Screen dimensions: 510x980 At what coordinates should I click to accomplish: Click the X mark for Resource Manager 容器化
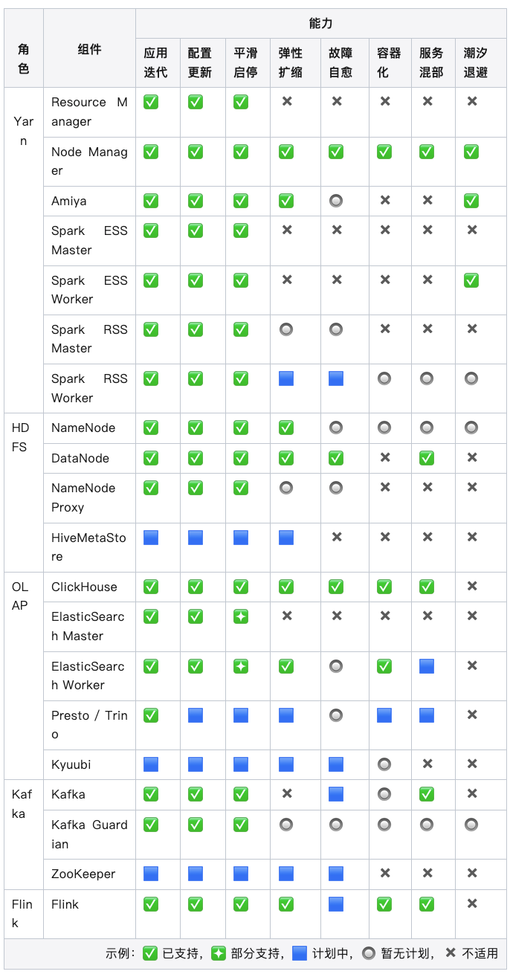pos(385,101)
